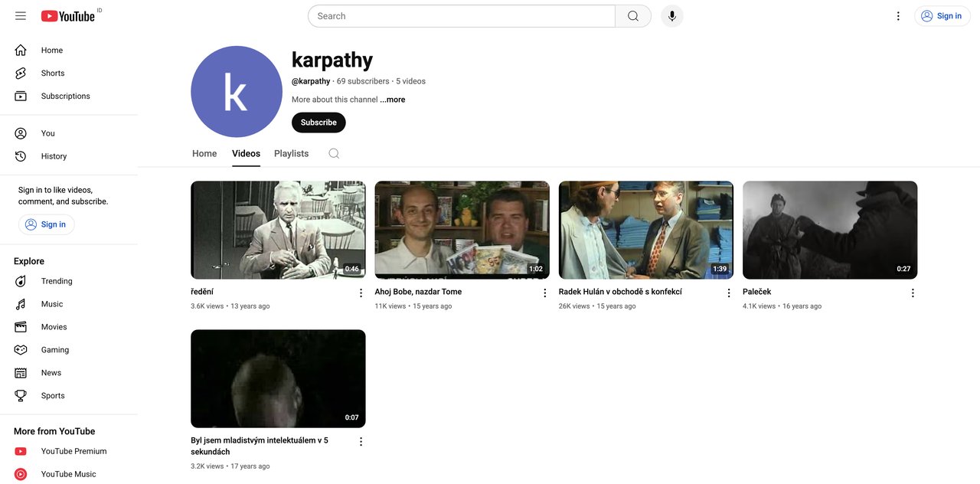Start voice search with microphone icon

672,16
